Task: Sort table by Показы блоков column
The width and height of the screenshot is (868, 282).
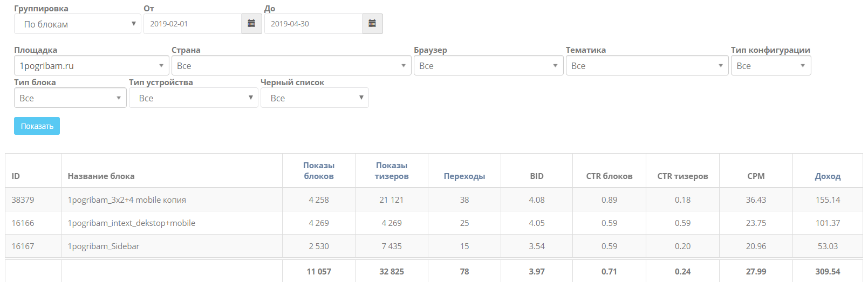Action: tap(319, 171)
